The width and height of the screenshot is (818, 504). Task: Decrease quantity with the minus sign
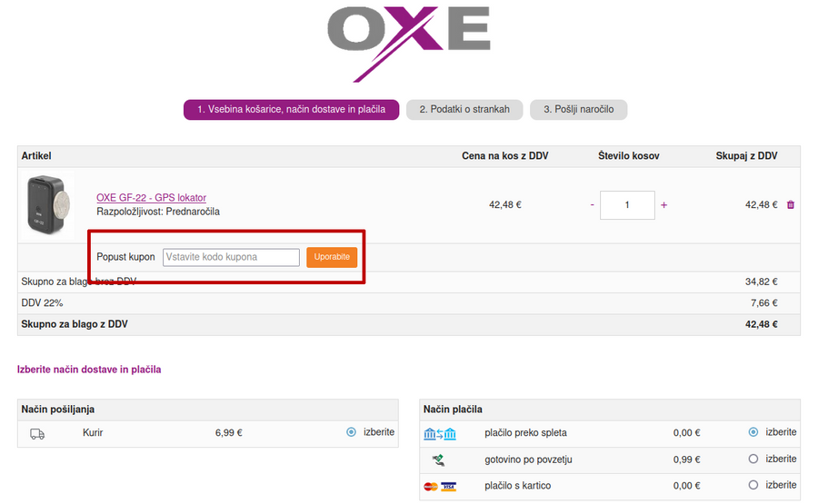pyautogui.click(x=592, y=205)
